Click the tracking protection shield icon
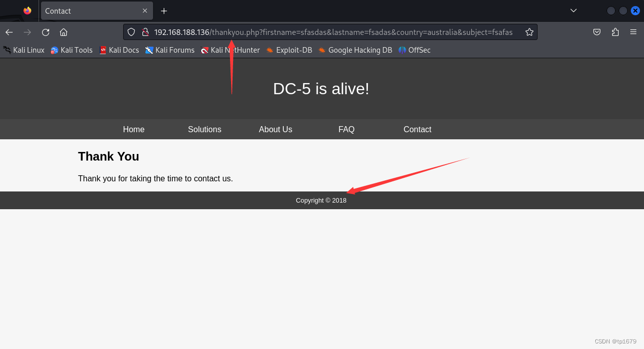Image resolution: width=644 pixels, height=349 pixels. pyautogui.click(x=131, y=32)
